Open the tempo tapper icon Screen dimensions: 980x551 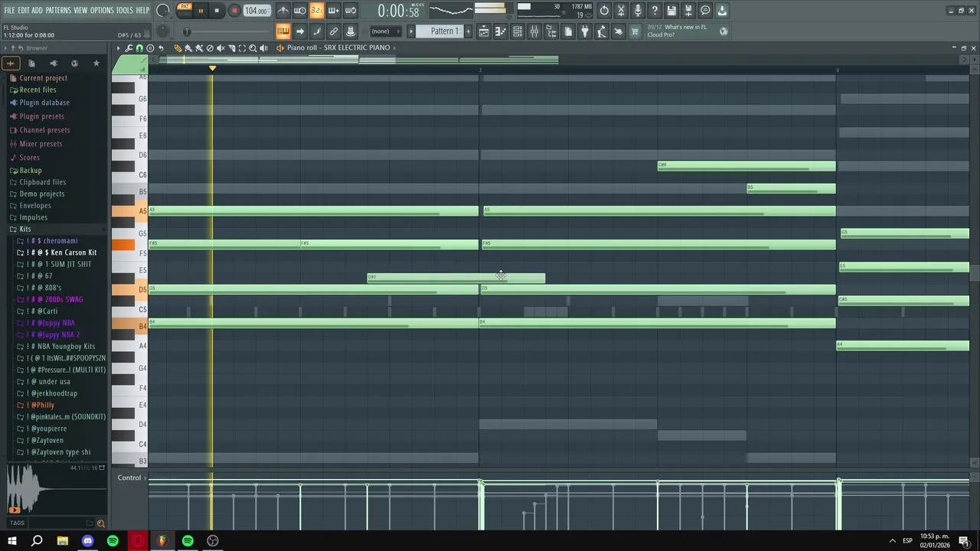[602, 31]
